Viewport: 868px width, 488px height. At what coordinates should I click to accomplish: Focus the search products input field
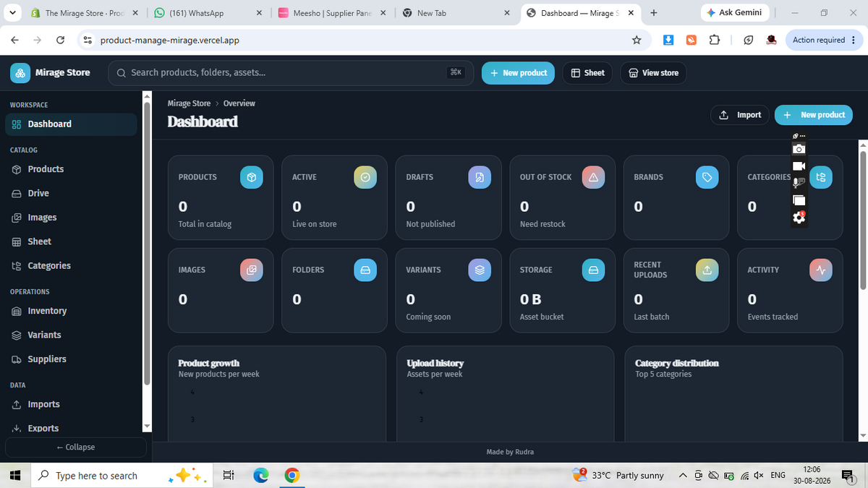tap(291, 72)
